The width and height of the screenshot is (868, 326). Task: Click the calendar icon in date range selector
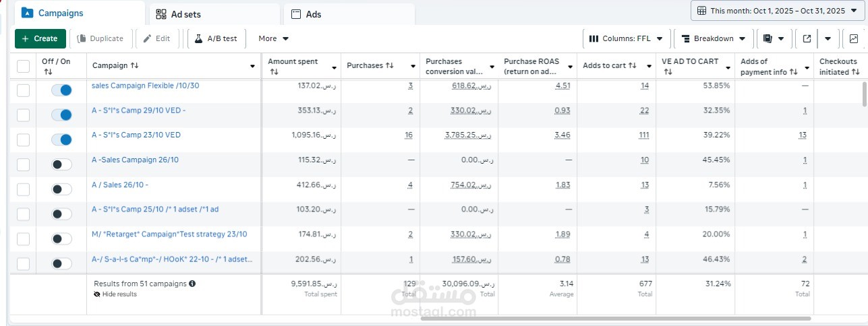tap(702, 11)
